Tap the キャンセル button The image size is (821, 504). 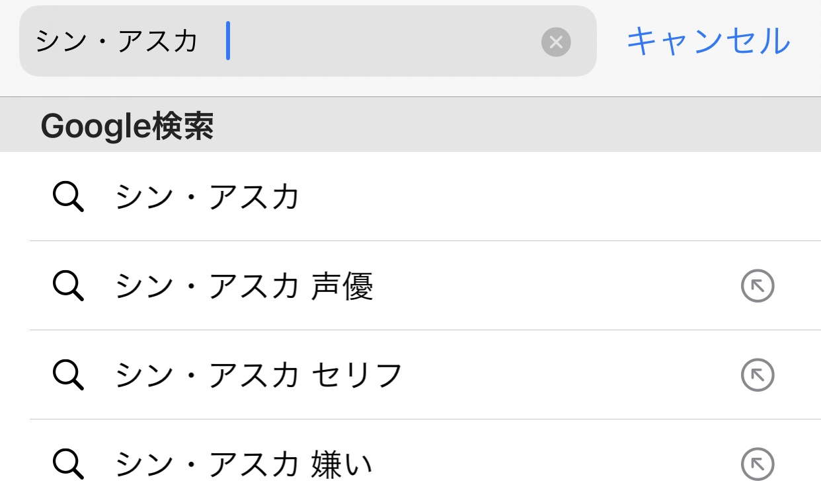tap(708, 41)
